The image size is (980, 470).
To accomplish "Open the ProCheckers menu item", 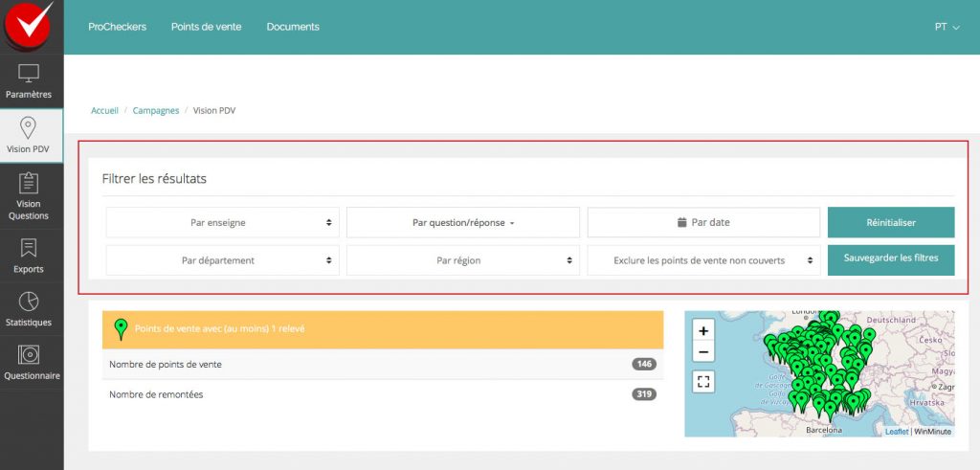I will pyautogui.click(x=117, y=27).
